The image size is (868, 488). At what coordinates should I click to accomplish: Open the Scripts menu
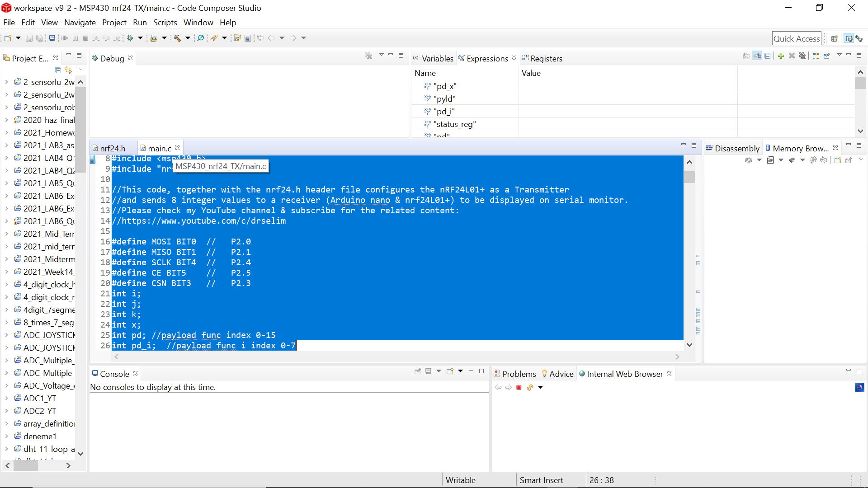pos(165,22)
